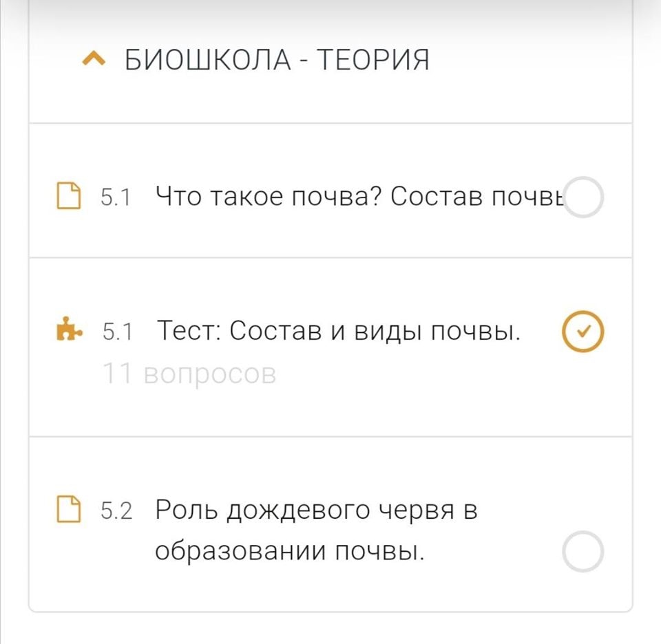Screen dimensions: 661x644
Task: Click the checkmark icon on the completed test
Action: 583,332
